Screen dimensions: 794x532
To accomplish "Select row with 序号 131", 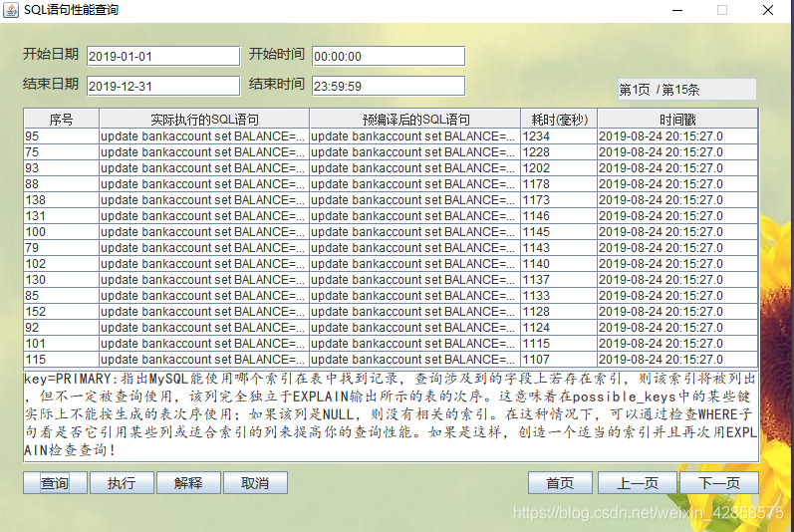I will (x=391, y=215).
